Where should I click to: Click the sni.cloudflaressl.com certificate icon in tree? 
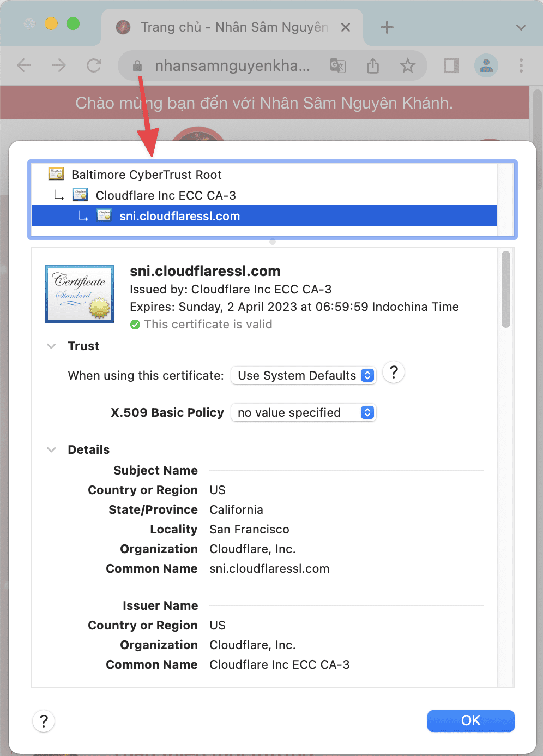click(104, 215)
